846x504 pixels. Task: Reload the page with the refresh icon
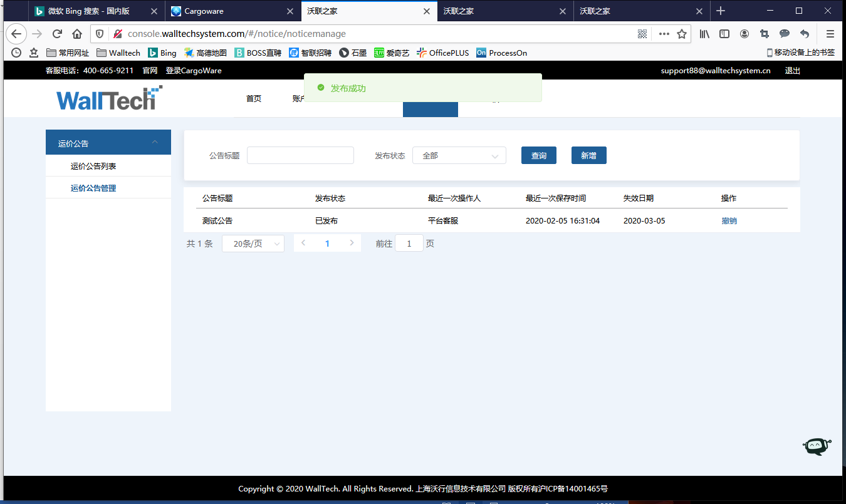point(57,34)
